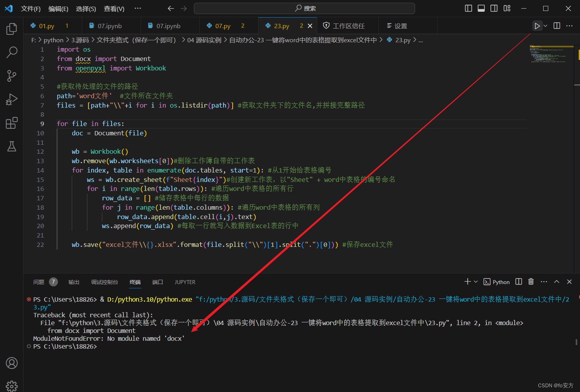Toggle secondary side bar layout icon
The width and height of the screenshot is (580, 392).
(x=494, y=8)
